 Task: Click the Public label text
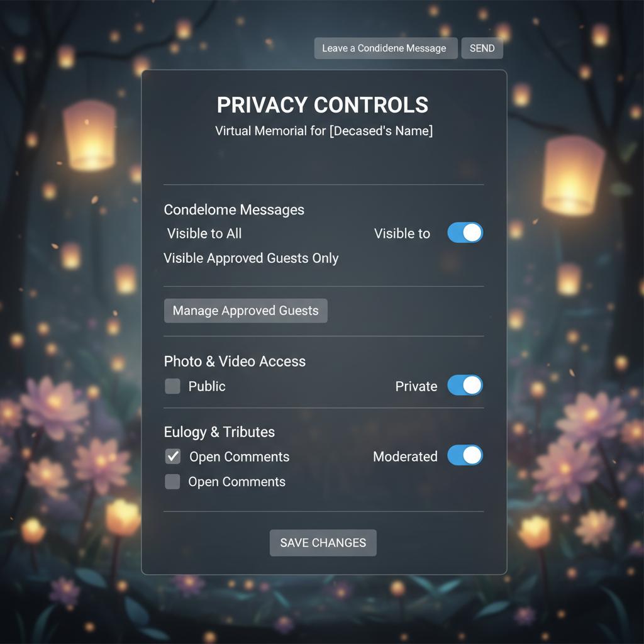pos(206,386)
